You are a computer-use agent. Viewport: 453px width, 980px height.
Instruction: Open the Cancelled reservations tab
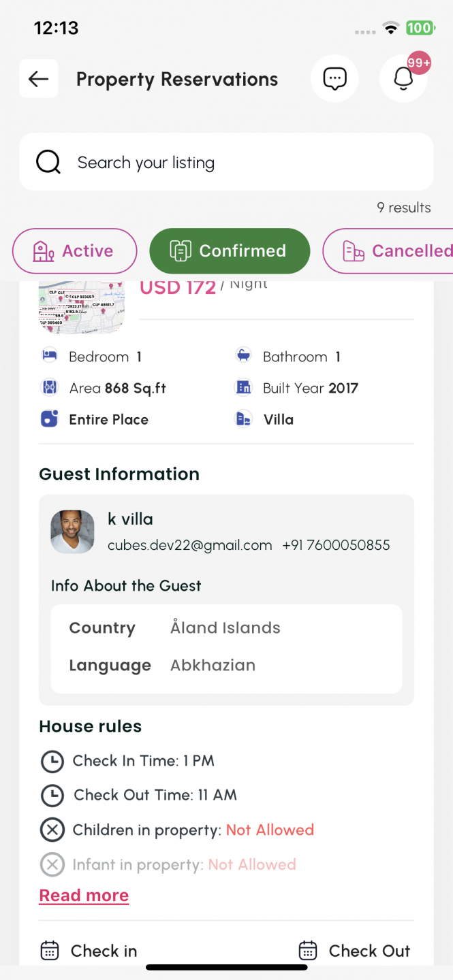point(388,251)
